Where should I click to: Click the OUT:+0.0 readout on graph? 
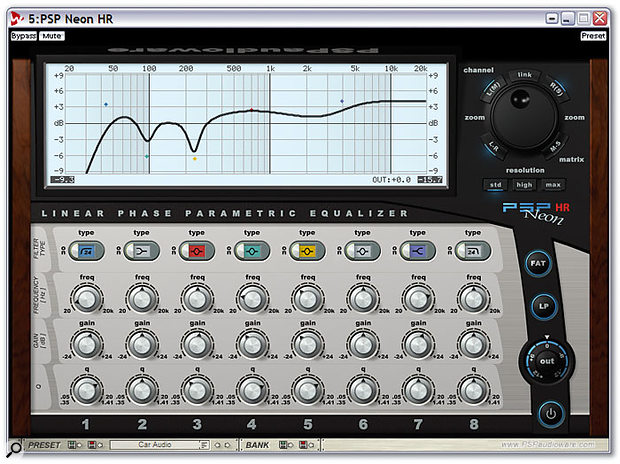[391, 180]
